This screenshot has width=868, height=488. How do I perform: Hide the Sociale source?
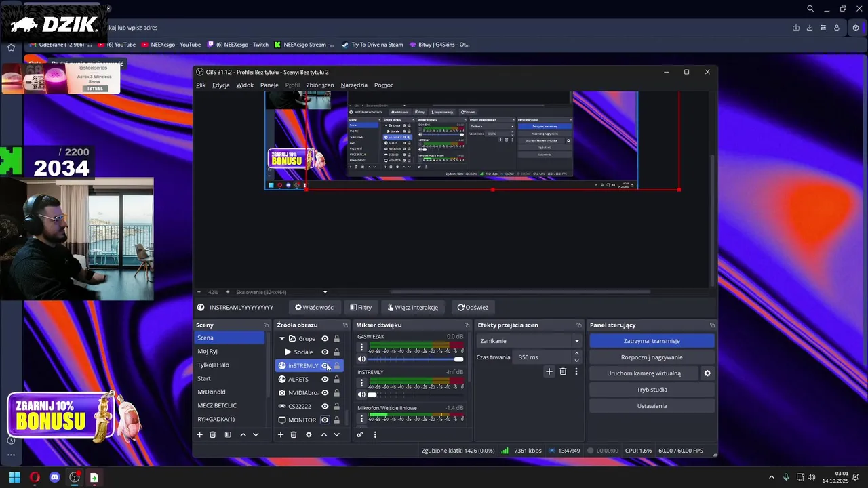[x=325, y=352]
